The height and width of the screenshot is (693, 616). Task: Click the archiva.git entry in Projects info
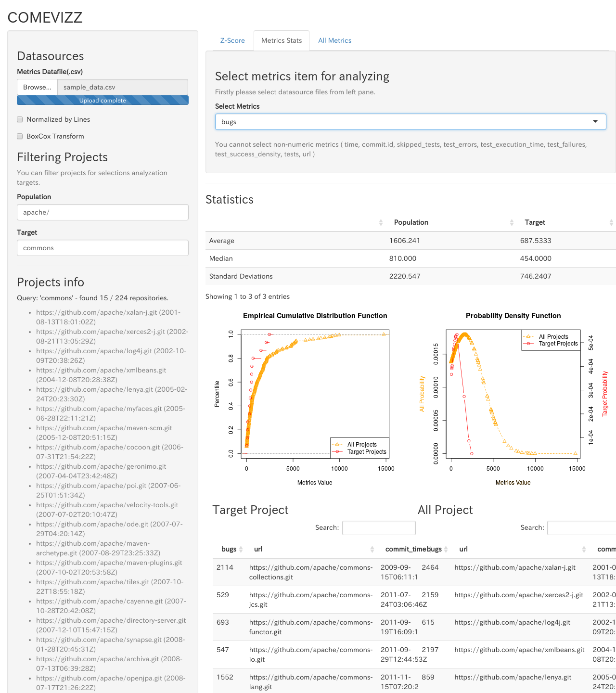[x=109, y=664]
